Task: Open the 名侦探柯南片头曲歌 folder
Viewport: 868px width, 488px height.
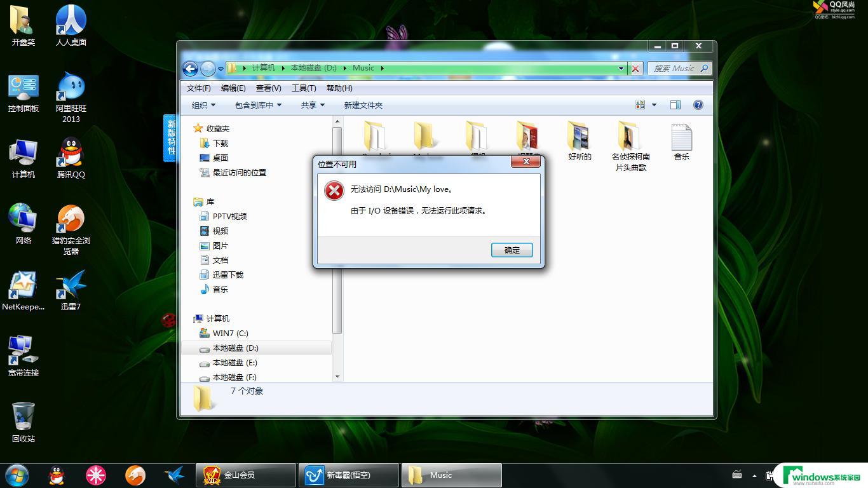Action: (630, 146)
